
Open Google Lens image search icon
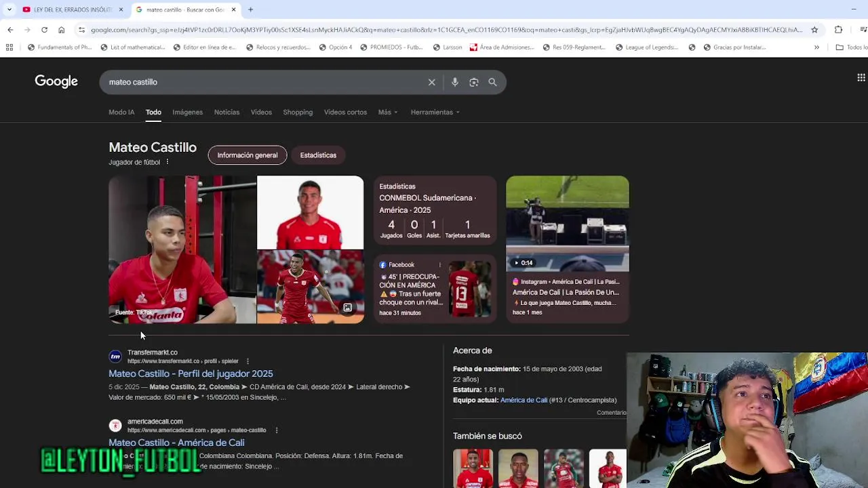474,82
